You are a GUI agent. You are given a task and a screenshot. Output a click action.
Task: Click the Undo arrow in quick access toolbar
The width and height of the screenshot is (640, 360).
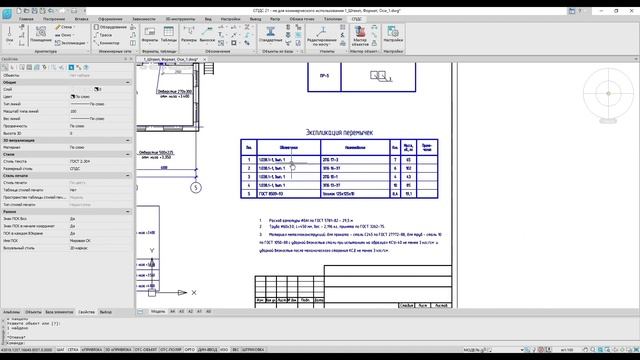(51, 11)
